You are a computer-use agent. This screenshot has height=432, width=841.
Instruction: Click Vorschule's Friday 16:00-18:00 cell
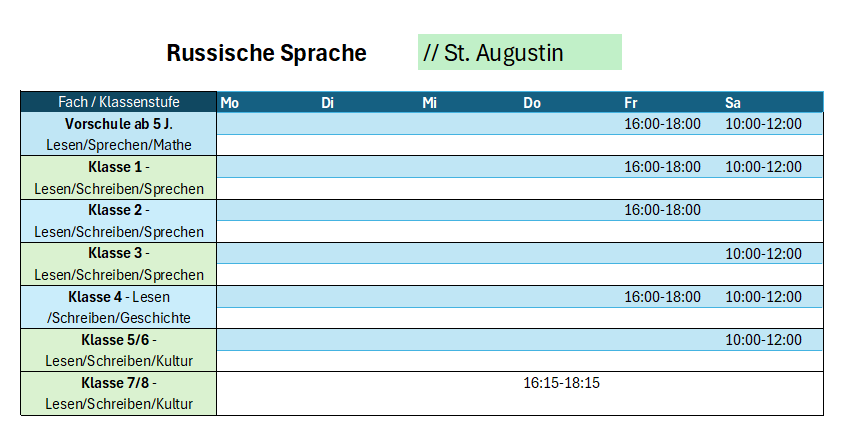tap(662, 124)
